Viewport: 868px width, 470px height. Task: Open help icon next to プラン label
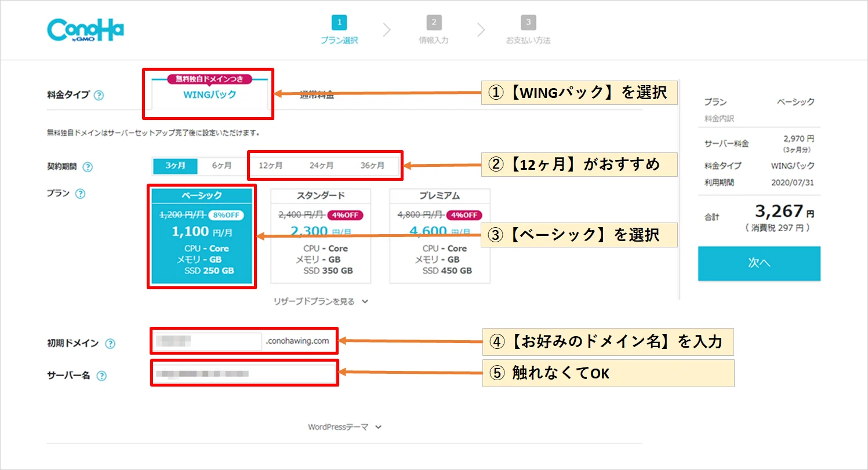[x=81, y=194]
